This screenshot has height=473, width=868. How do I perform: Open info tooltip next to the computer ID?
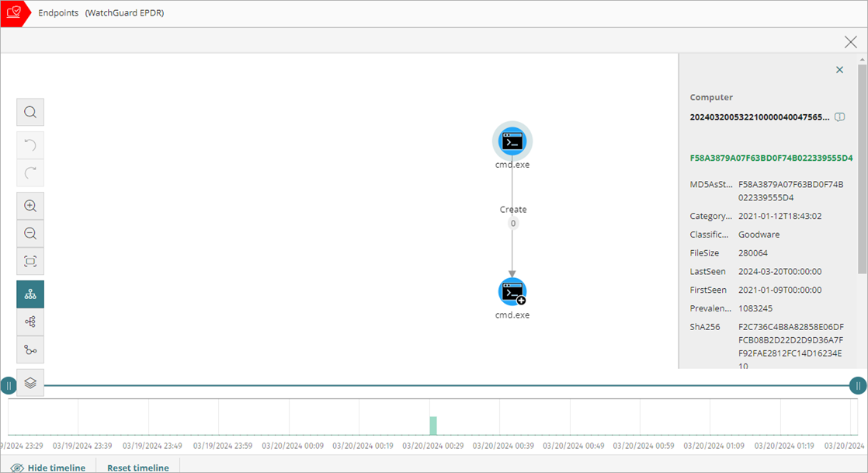840,117
